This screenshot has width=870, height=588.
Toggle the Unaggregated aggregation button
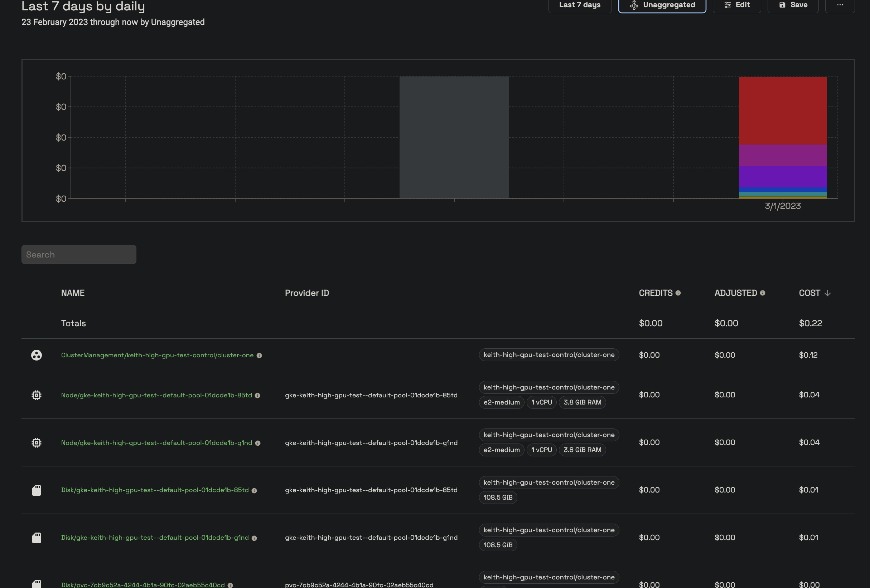coord(662,5)
